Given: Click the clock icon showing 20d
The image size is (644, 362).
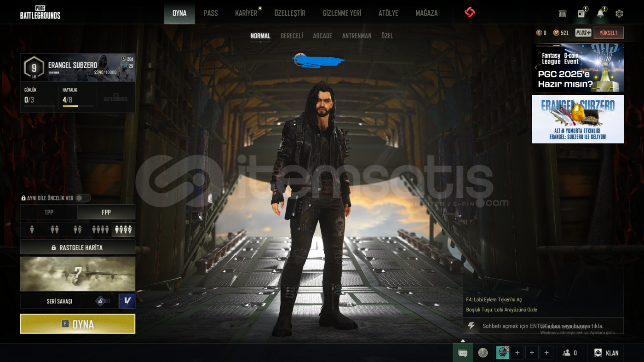Looking at the screenshot, I should tap(124, 59).
